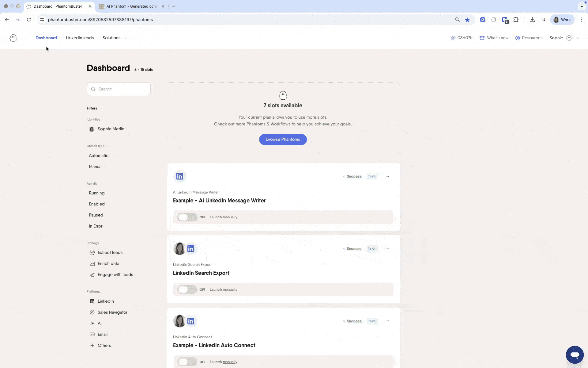
Task: Filter by Manual launch type
Action: [x=96, y=167]
